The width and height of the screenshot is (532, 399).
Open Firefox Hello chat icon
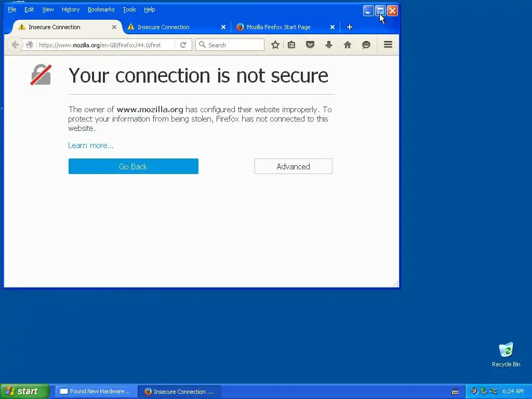[x=366, y=45]
